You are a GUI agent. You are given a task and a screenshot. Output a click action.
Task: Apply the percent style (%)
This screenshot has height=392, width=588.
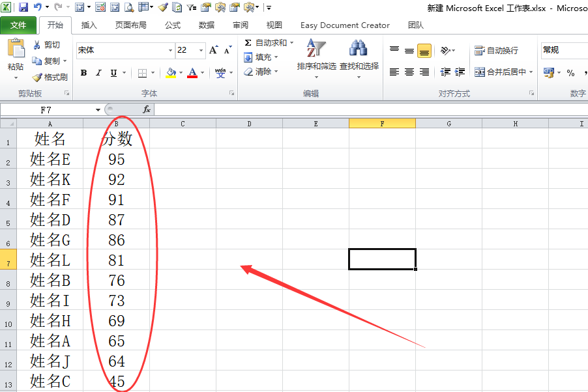[x=571, y=73]
